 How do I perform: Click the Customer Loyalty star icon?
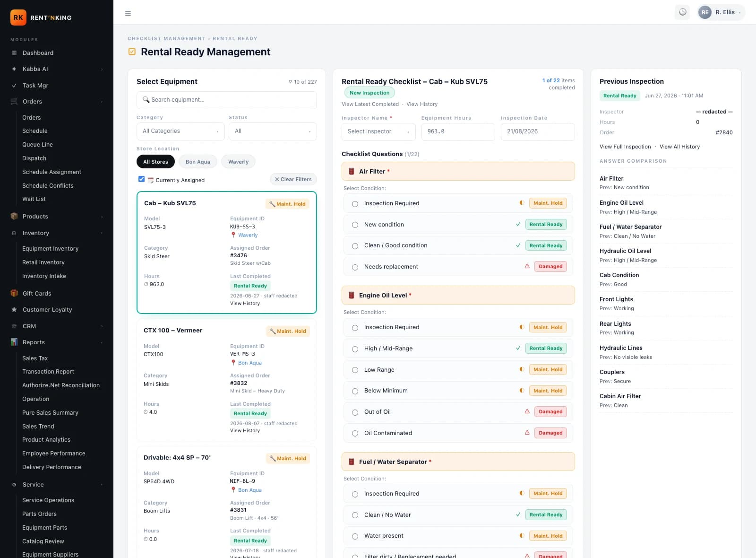pos(14,310)
